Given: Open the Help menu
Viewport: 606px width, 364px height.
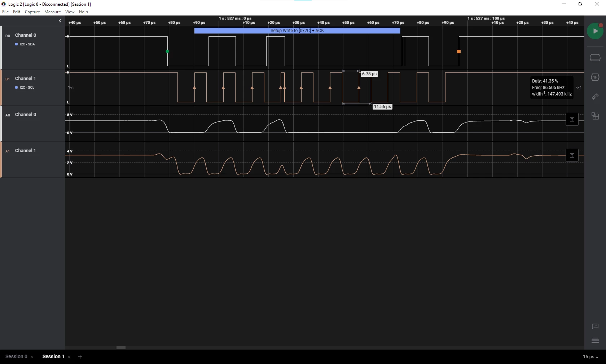Looking at the screenshot, I should (x=83, y=12).
